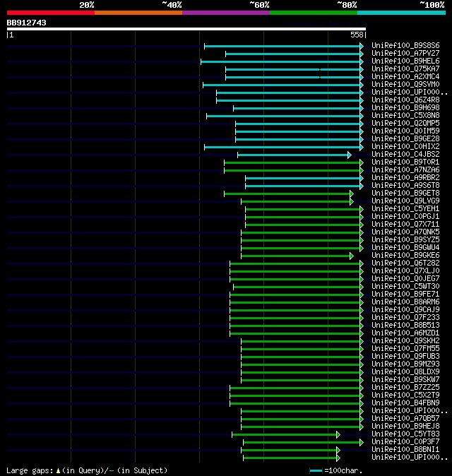The height and width of the screenshot is (476, 452).
Task: Select the UniRef100_B9GWU4 label
Action: (405, 248)
